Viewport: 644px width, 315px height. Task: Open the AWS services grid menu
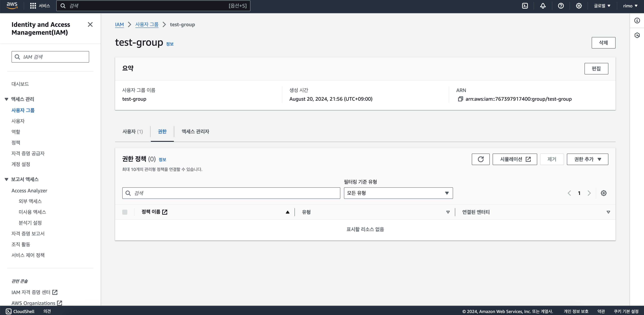click(x=33, y=6)
